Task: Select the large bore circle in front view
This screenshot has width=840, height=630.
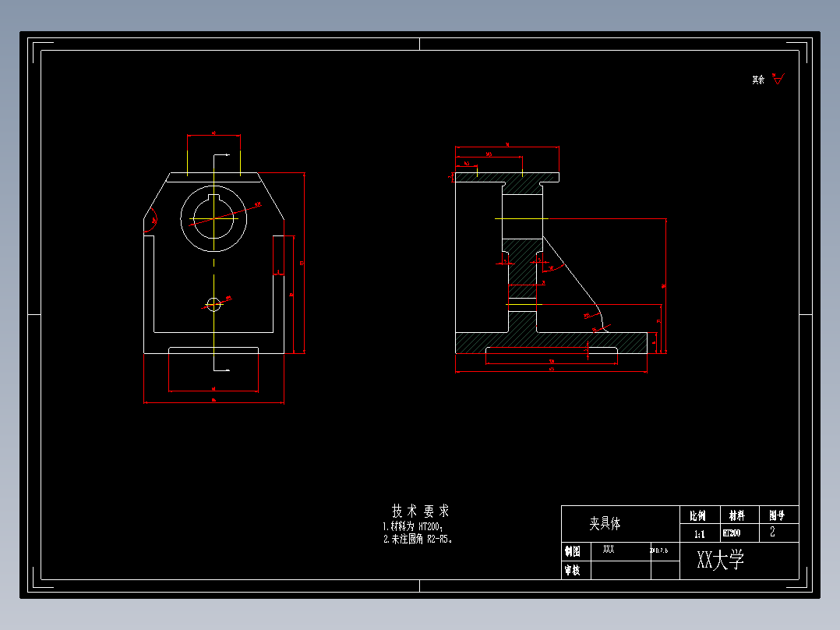Action: [214, 219]
